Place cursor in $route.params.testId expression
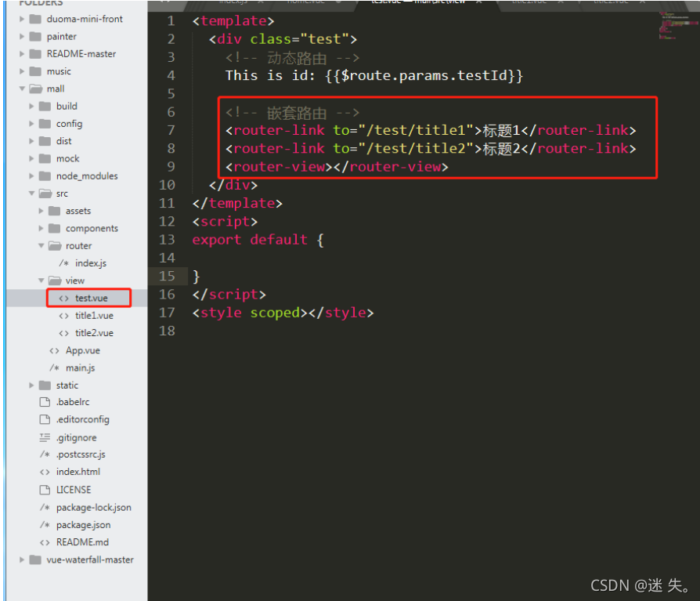This screenshot has height=601, width=700. click(424, 75)
